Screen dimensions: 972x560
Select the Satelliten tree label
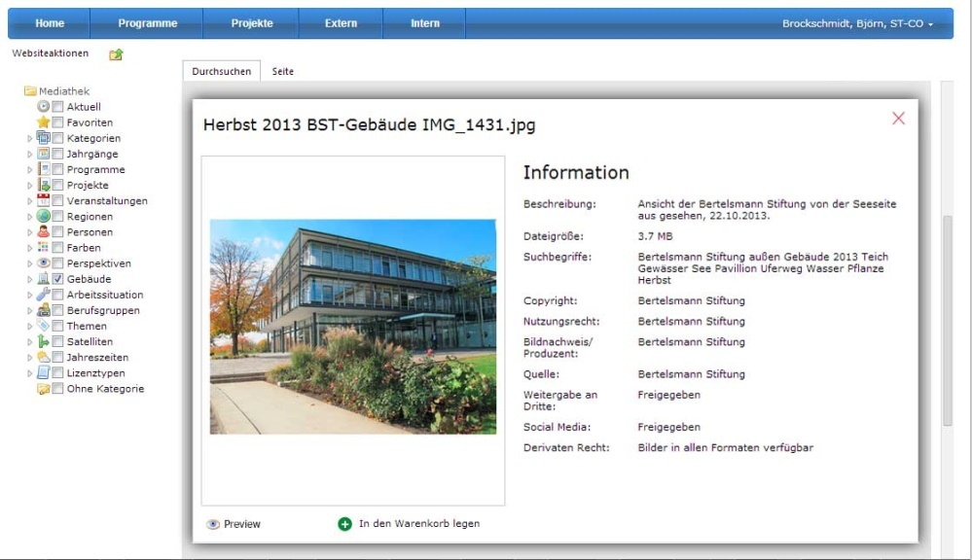tap(90, 341)
